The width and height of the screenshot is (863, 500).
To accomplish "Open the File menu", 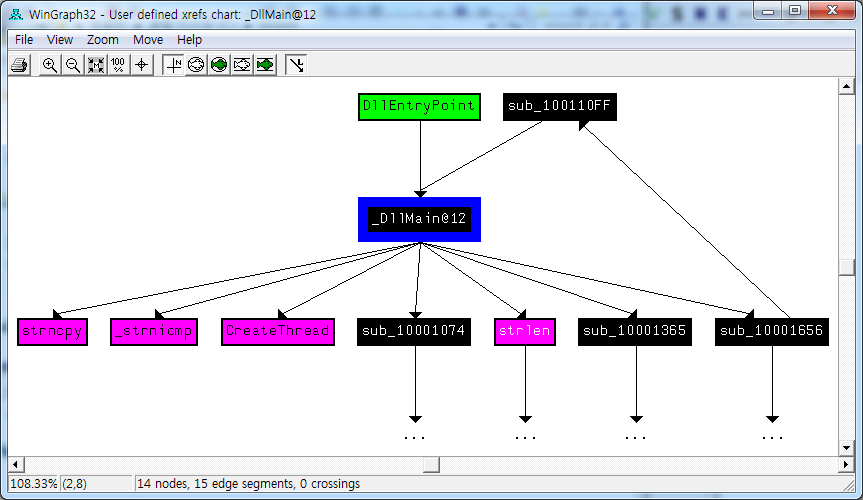I will tap(24, 40).
